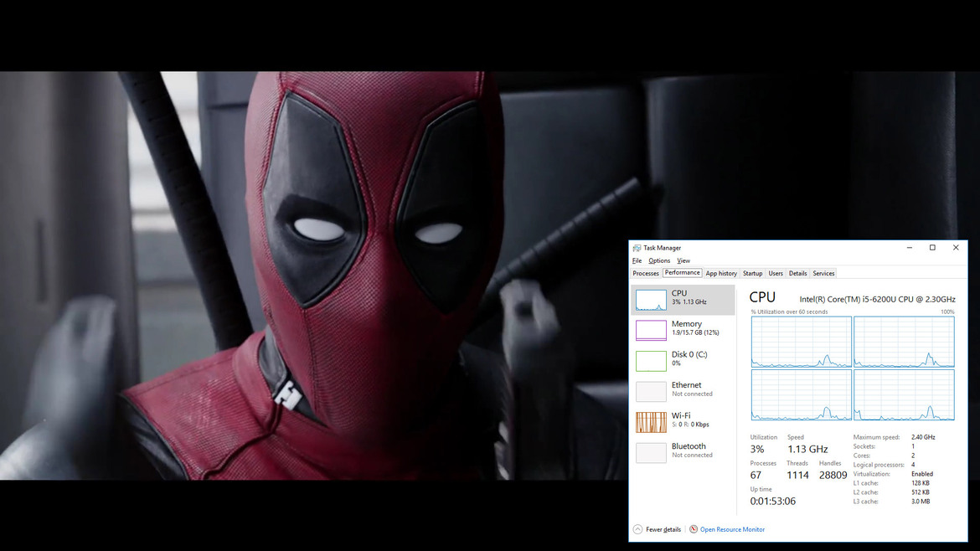Open the Startup tab
This screenshot has width=980, height=551.
[x=752, y=274]
